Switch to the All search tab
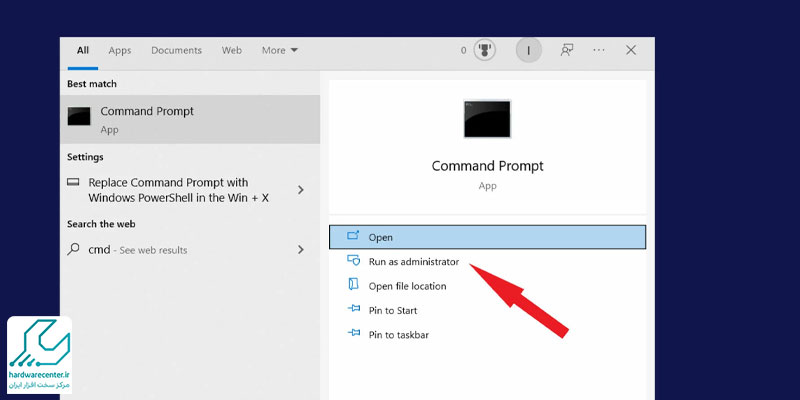This screenshot has height=400, width=800. (83, 51)
